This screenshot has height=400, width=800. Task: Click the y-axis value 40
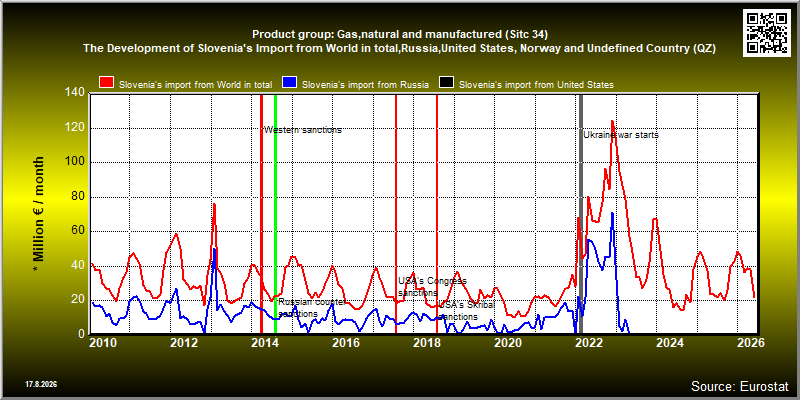pos(79,265)
